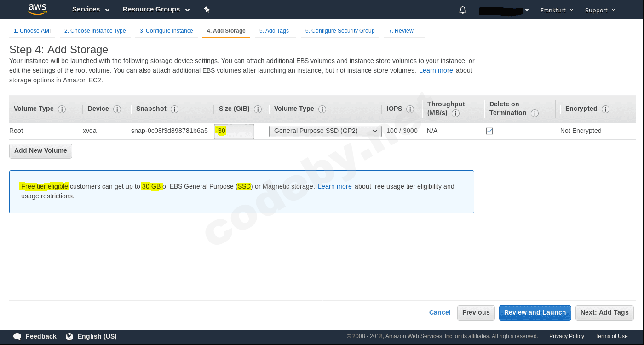Click the IOPS info icon
644x345 pixels.
[x=409, y=109]
